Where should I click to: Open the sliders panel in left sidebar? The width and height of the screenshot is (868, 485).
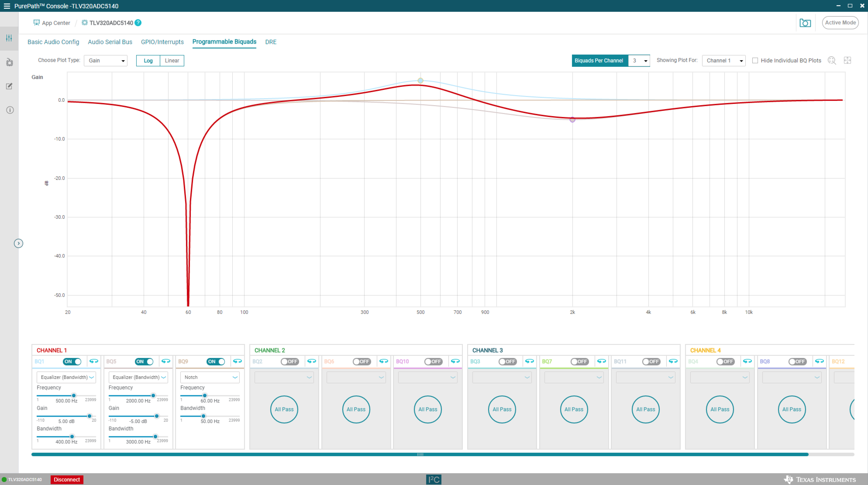click(9, 38)
